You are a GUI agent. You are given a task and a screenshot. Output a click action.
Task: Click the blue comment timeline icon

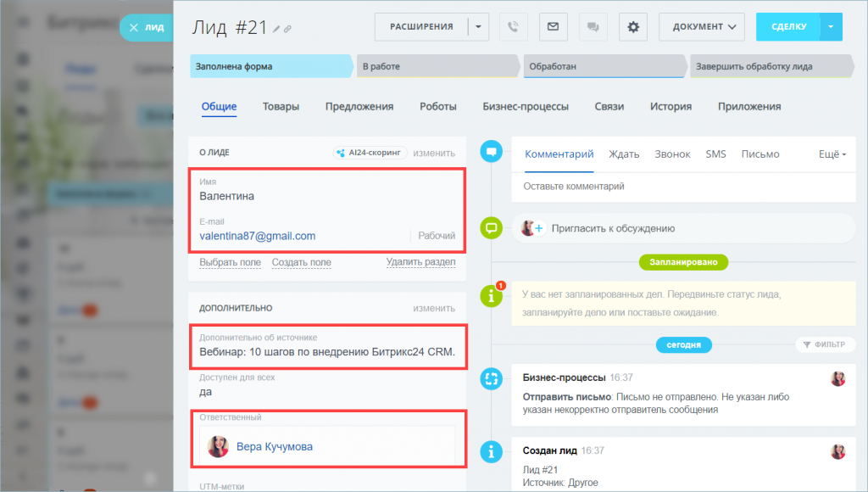click(491, 153)
